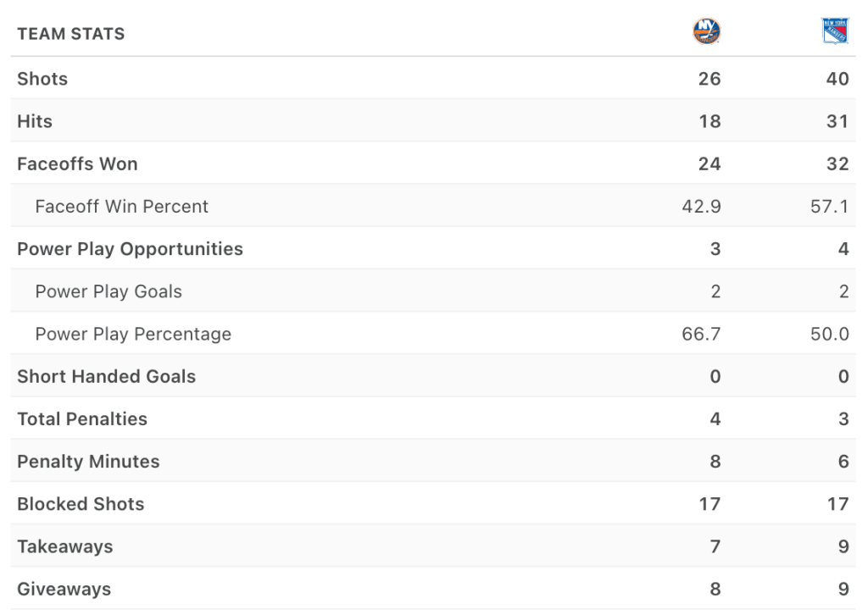868x615 pixels.
Task: Click the TEAM STATS heading
Action: click(x=71, y=34)
